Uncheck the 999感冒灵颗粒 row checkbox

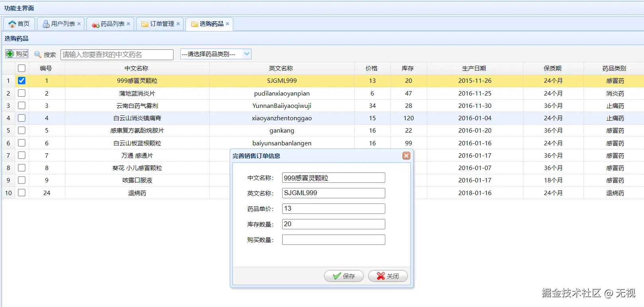(x=21, y=80)
